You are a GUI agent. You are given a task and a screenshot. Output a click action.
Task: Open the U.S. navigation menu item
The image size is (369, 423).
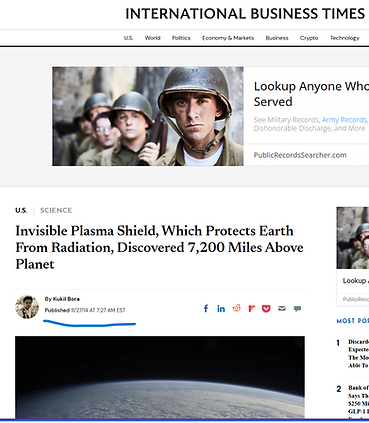click(x=128, y=38)
